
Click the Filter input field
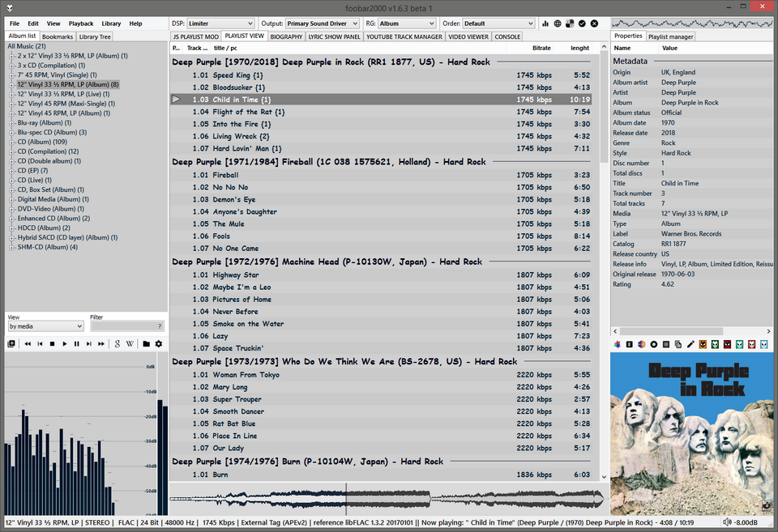tap(127, 326)
